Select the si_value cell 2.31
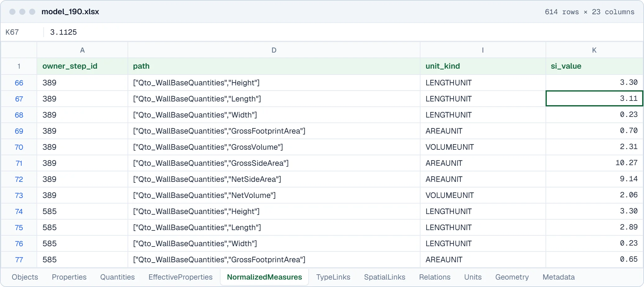Screen dimensions: 644x287 tap(594, 147)
